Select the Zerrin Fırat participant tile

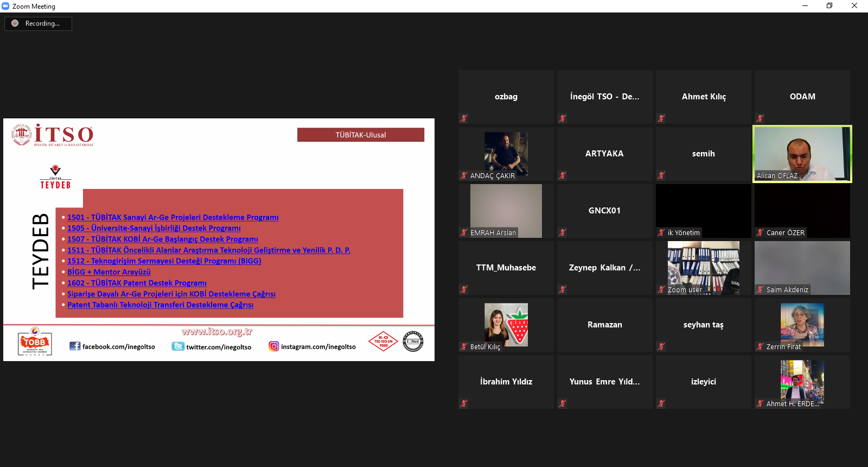802,325
